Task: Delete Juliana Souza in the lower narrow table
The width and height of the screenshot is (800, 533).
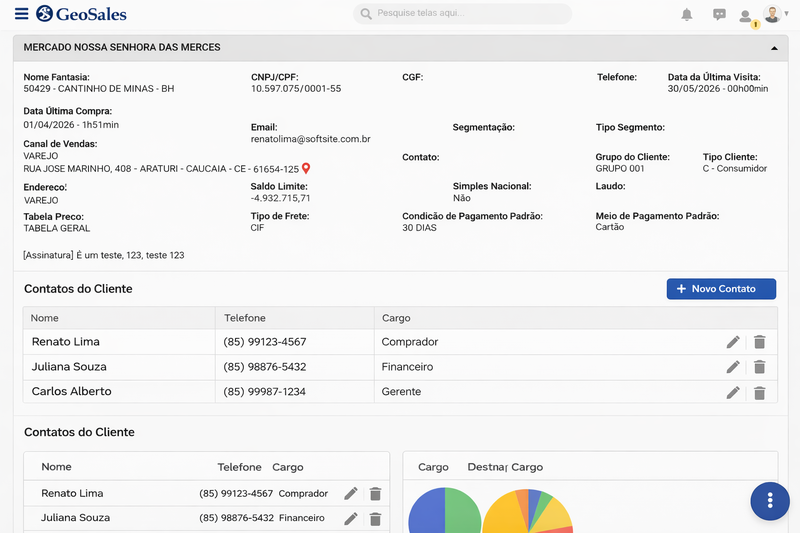Action: pyautogui.click(x=375, y=519)
